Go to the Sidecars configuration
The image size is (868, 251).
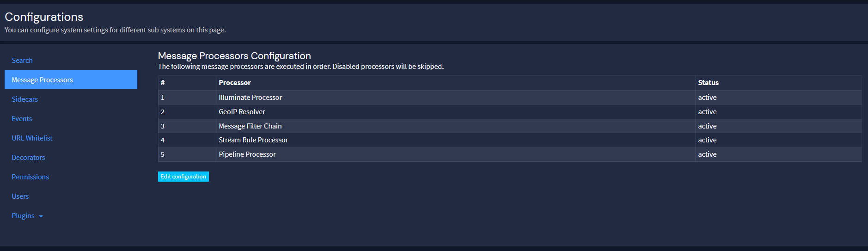click(x=25, y=99)
